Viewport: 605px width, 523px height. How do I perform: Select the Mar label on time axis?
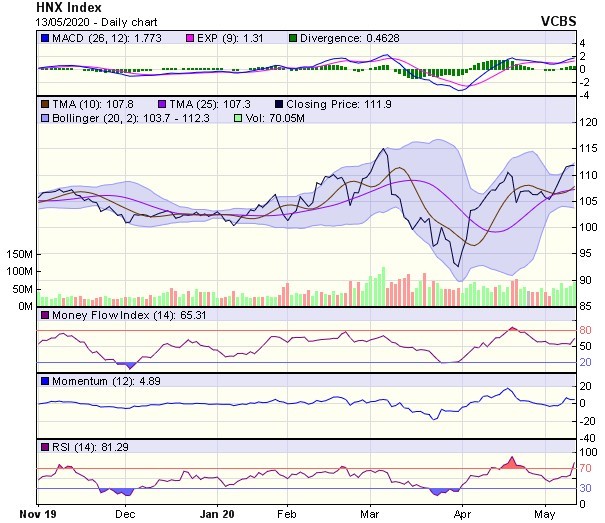click(x=370, y=514)
